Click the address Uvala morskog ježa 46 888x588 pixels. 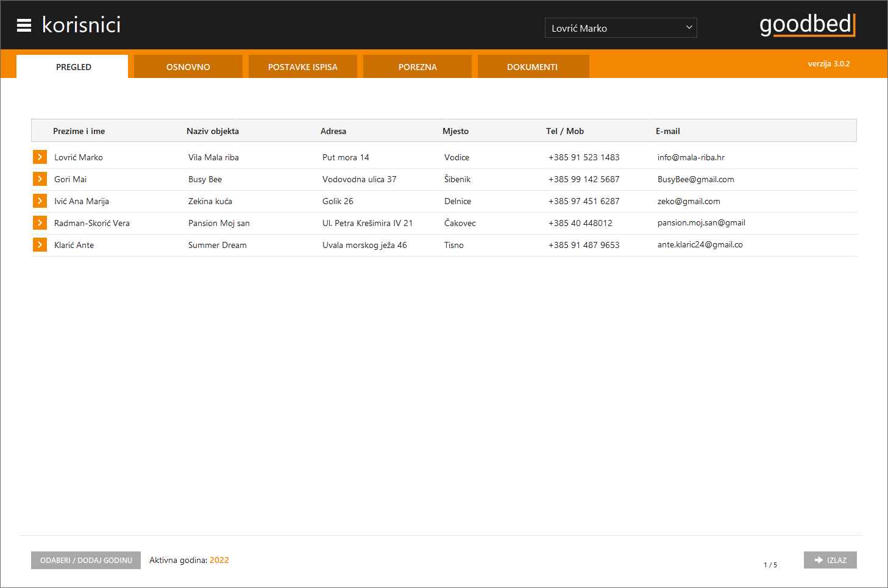364,245
